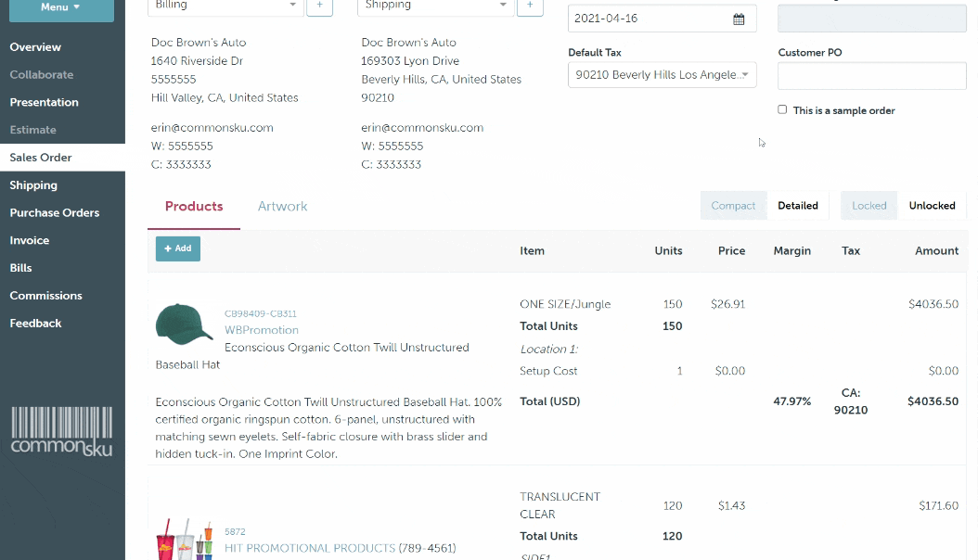Open Feedback in sidebar
The image size is (978, 560).
[35, 324]
